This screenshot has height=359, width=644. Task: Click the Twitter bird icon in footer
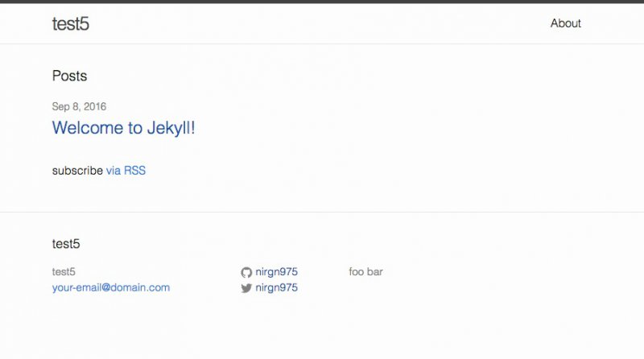(246, 288)
